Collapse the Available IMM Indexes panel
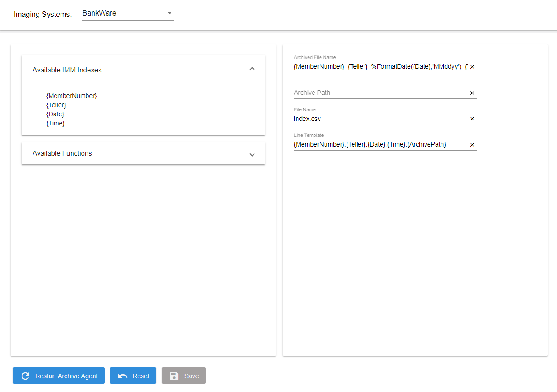557x392 pixels. pos(252,69)
